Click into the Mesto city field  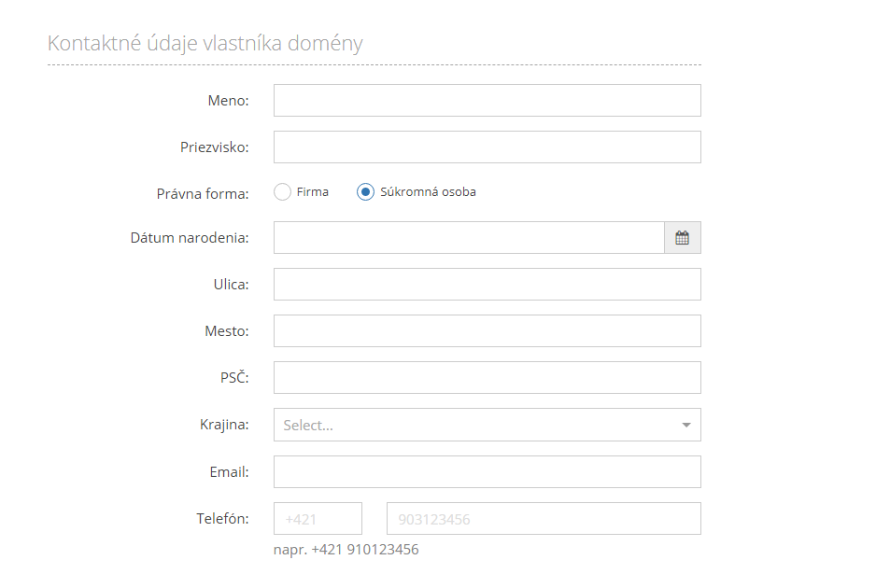coord(487,331)
